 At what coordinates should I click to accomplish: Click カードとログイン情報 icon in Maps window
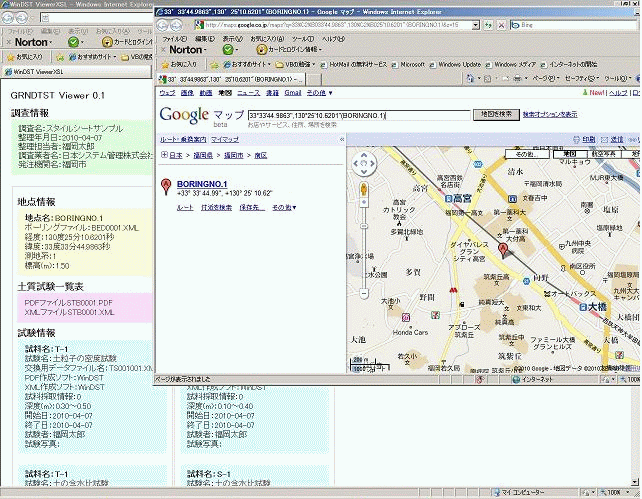pos(262,50)
